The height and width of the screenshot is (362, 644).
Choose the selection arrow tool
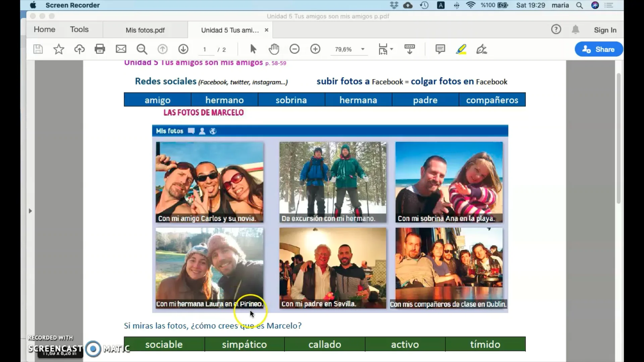coord(253,49)
